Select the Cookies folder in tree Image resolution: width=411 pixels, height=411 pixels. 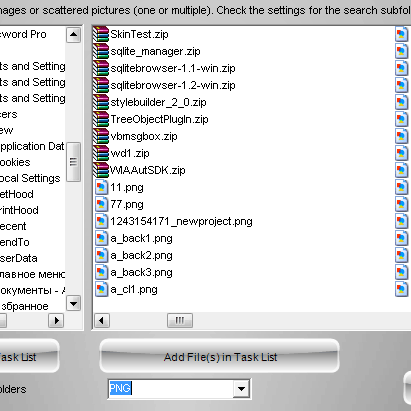coord(15,162)
